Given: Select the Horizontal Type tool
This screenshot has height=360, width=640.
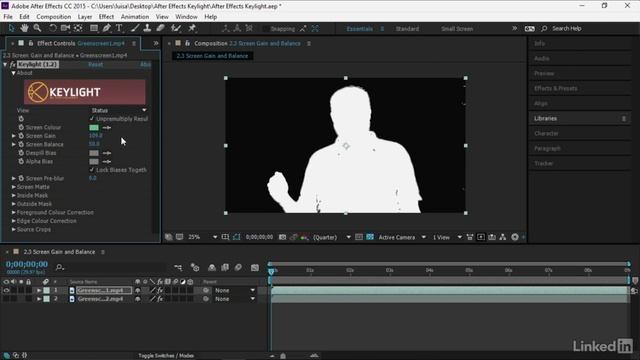Looking at the screenshot, I should [119, 28].
